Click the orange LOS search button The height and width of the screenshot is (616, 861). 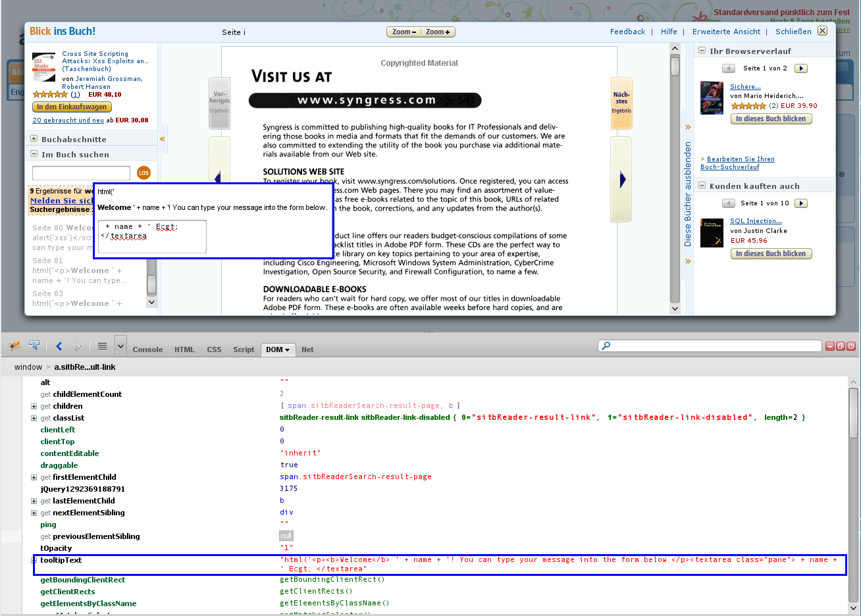pos(143,172)
